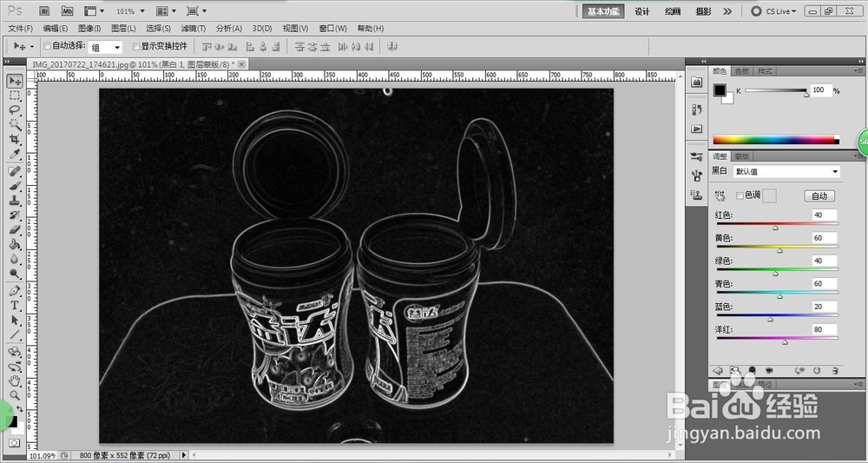The width and height of the screenshot is (868, 463).
Task: Select the Magic Wand tool
Action: pos(15,124)
